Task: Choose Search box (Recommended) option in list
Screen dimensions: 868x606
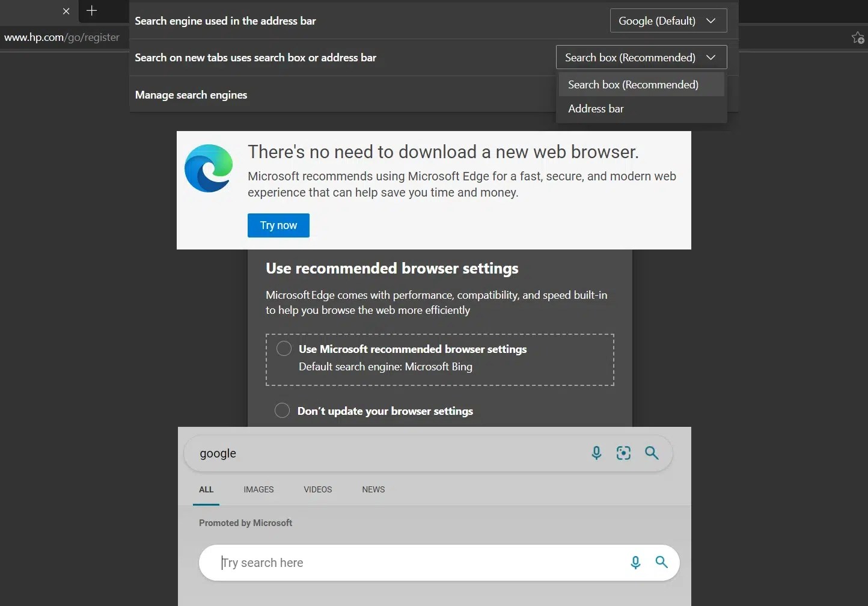Action: tap(641, 85)
